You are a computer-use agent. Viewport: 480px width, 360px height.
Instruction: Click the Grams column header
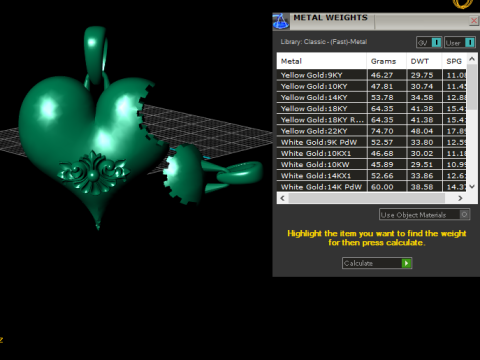coord(387,61)
